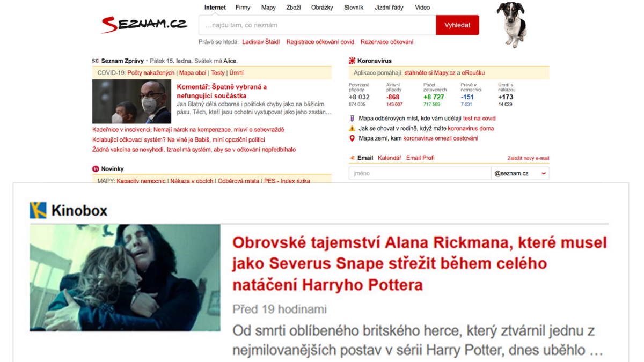Open the Seznam Zprávy section heading
The image size is (644, 362).
click(x=122, y=61)
